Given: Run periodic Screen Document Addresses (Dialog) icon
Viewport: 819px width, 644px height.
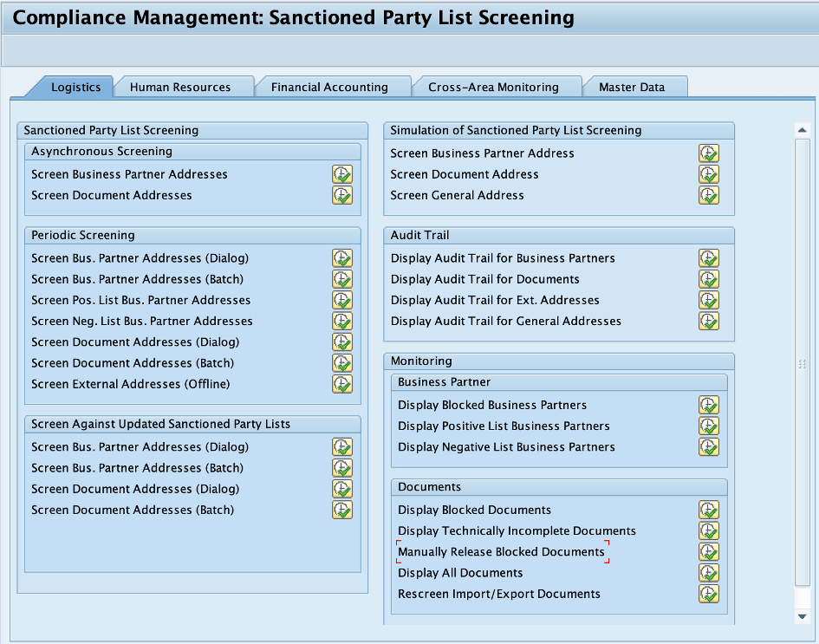Looking at the screenshot, I should tap(342, 342).
